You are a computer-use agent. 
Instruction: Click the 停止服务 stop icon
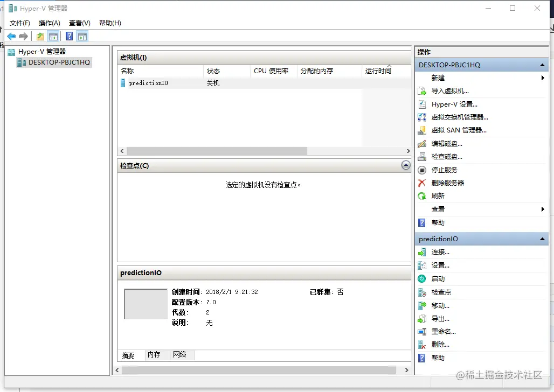click(x=422, y=170)
